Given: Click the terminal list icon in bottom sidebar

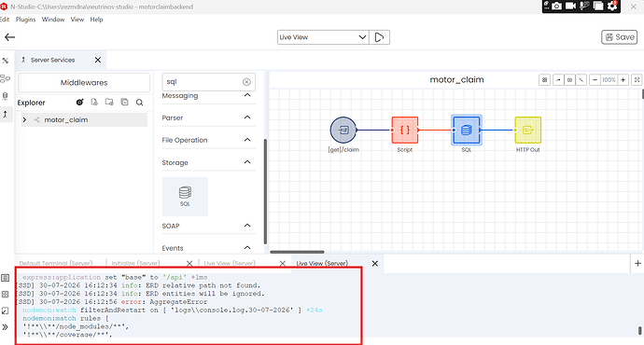Looking at the screenshot, I should (6, 278).
